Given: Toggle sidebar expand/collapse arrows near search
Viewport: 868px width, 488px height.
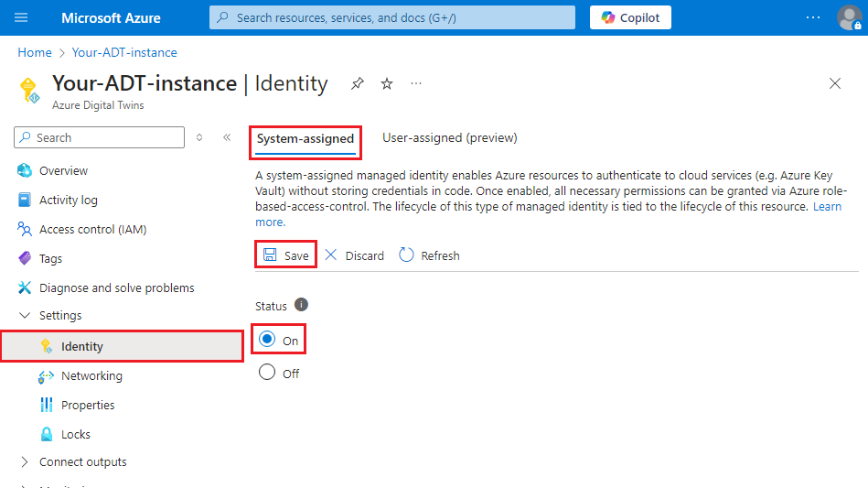Looking at the screenshot, I should coord(200,137).
